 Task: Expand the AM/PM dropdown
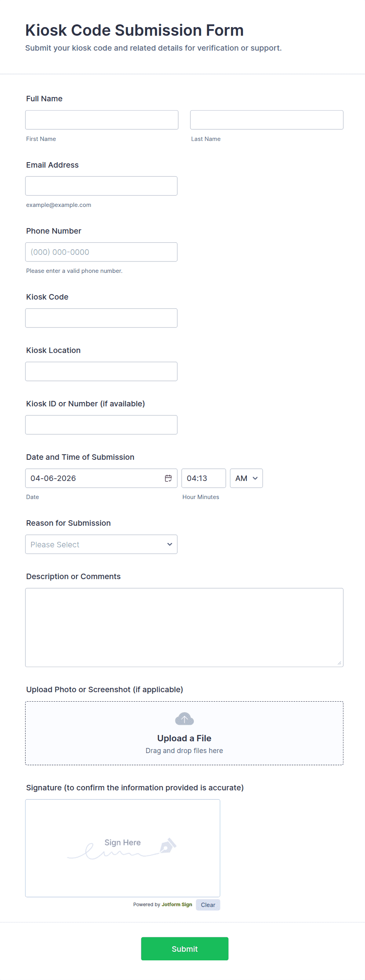point(246,478)
